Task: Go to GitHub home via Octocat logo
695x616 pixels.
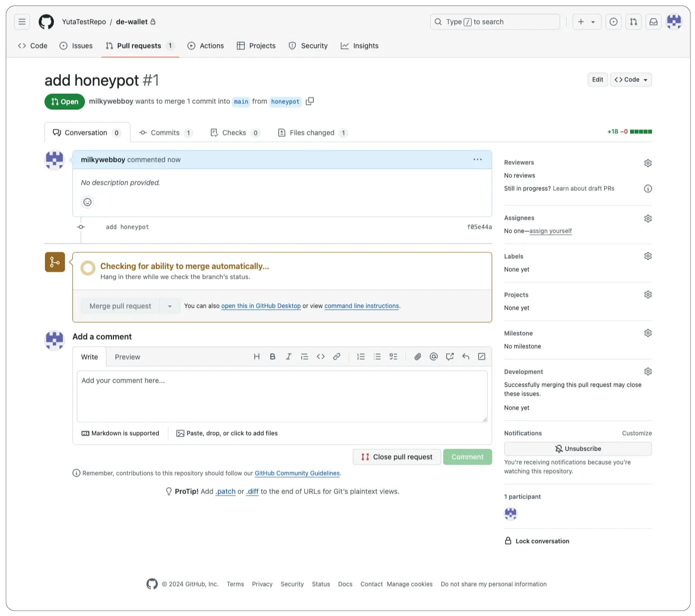Action: 46,22
